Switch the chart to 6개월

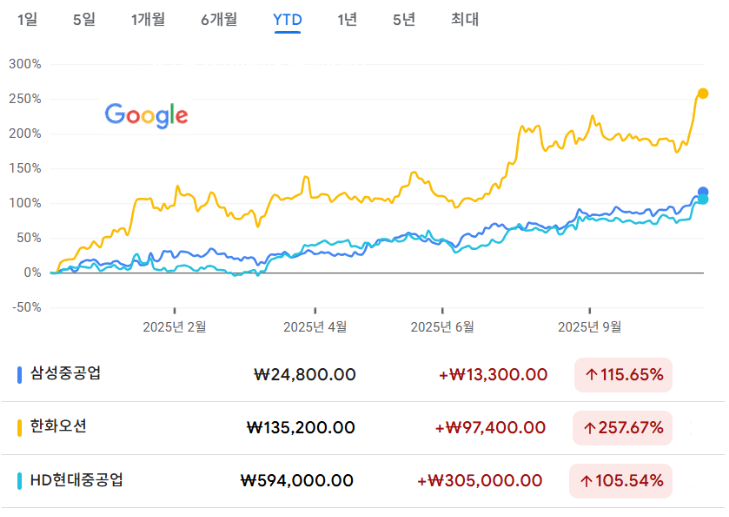point(218,19)
